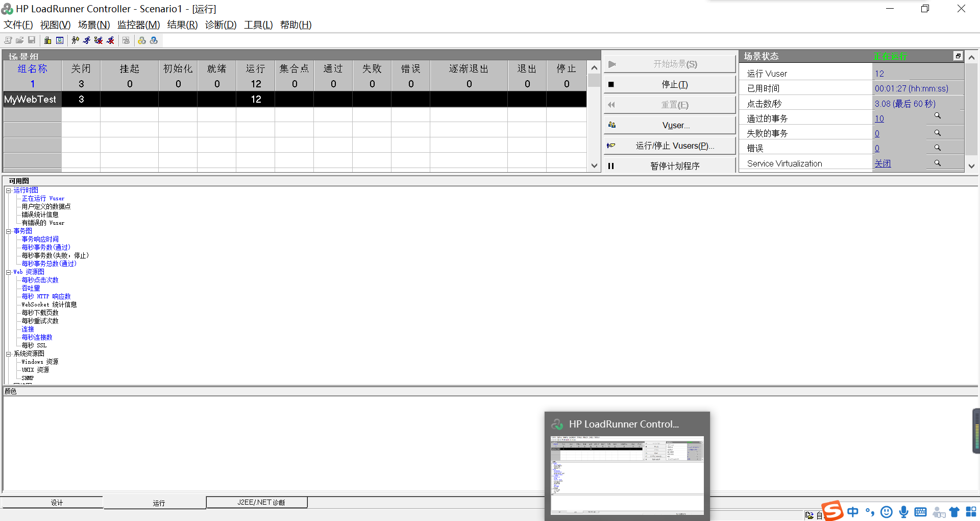Switch to the 设计 tab
The image size is (980, 521).
(52, 503)
